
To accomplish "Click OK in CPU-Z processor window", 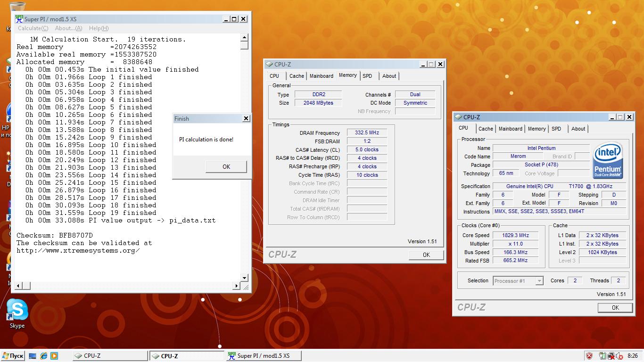I will [615, 308].
